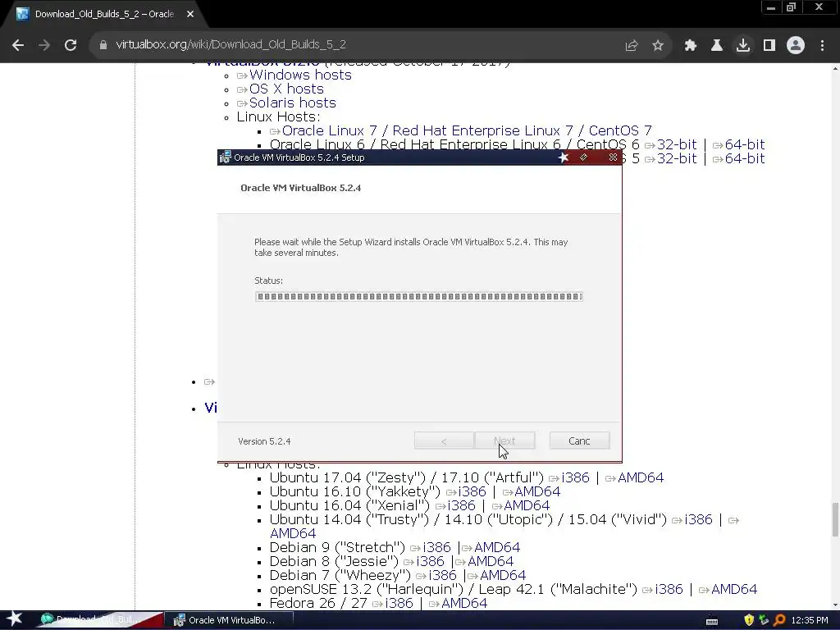
Task: Bookmark this page with star icon
Action: point(658,46)
